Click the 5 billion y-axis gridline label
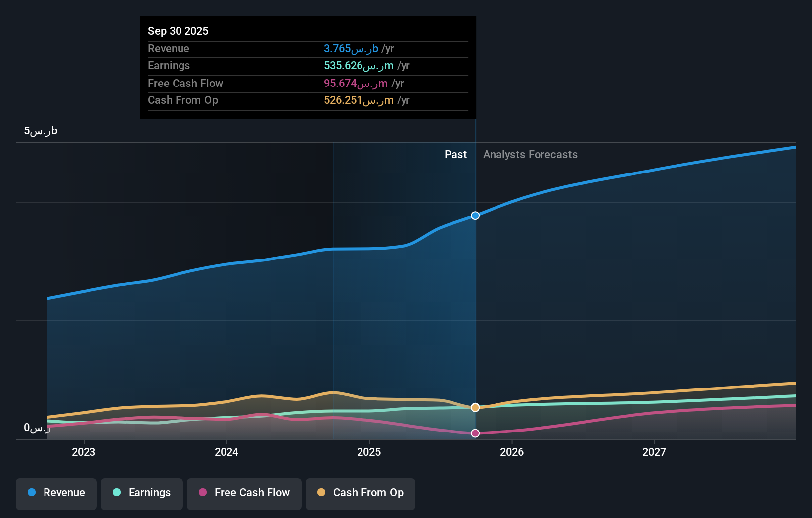This screenshot has height=518, width=812. tap(40, 130)
